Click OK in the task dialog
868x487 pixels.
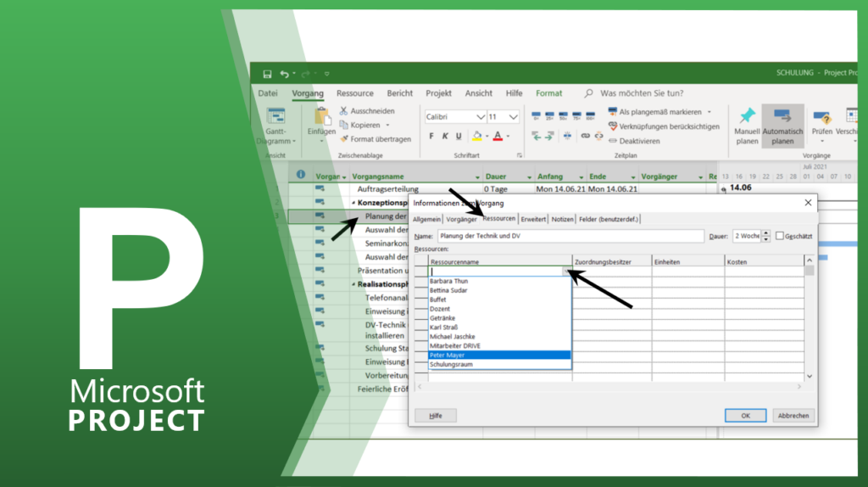click(746, 416)
